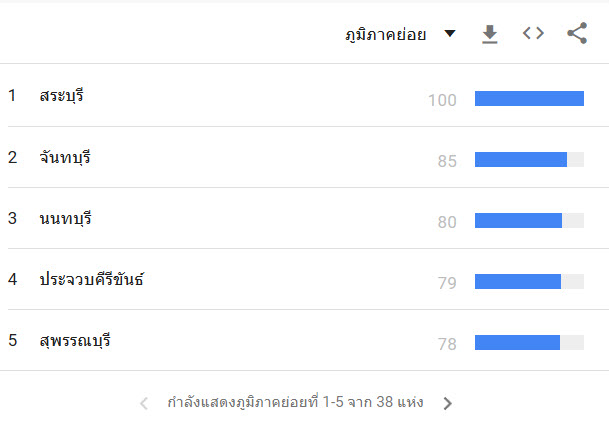
Task: Open the embed code icon
Action: coord(533,33)
